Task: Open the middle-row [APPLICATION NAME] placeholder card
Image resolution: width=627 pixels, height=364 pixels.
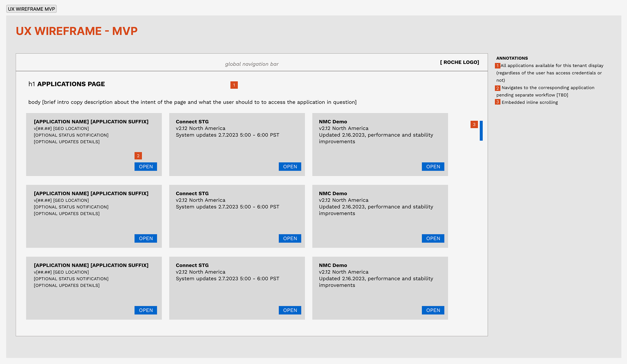Action: click(146, 238)
